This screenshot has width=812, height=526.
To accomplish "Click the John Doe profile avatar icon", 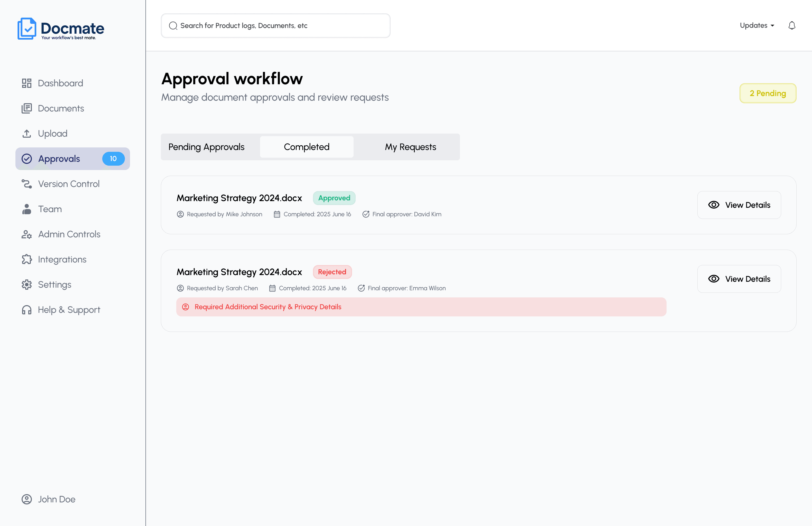I will [x=27, y=499].
